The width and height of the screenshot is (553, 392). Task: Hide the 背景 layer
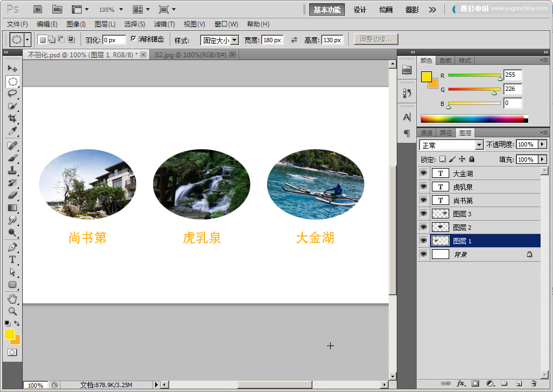pos(424,254)
